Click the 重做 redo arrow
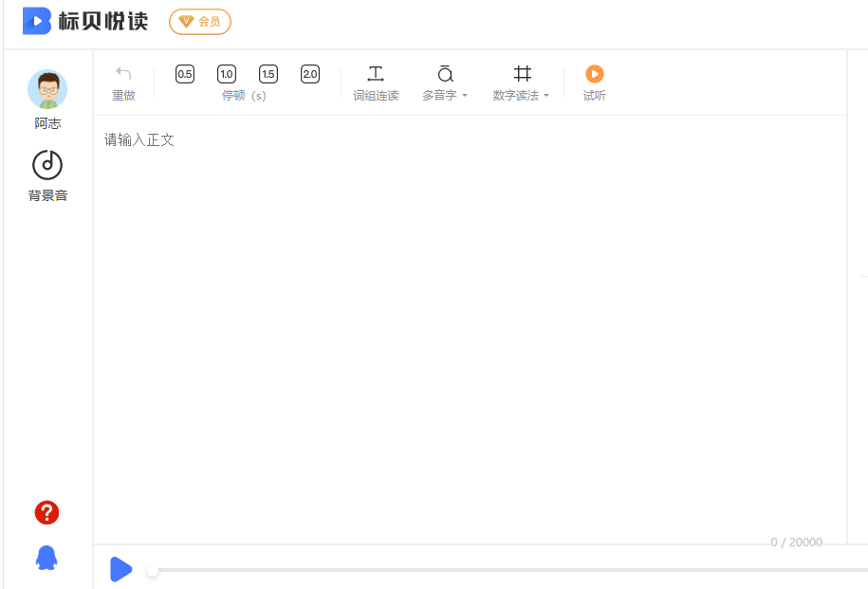Screen dimensions: 868x589 click(x=123, y=73)
